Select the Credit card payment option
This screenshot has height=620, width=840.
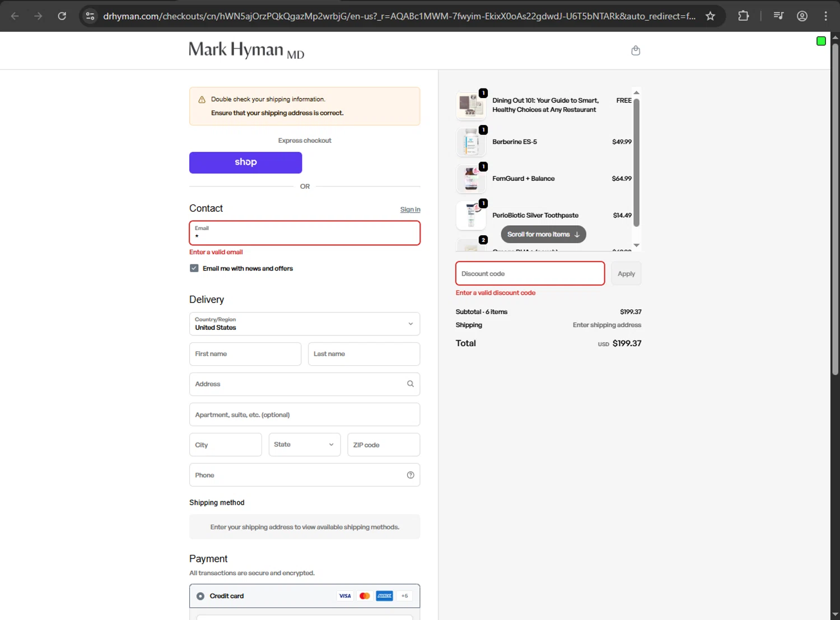click(x=200, y=596)
